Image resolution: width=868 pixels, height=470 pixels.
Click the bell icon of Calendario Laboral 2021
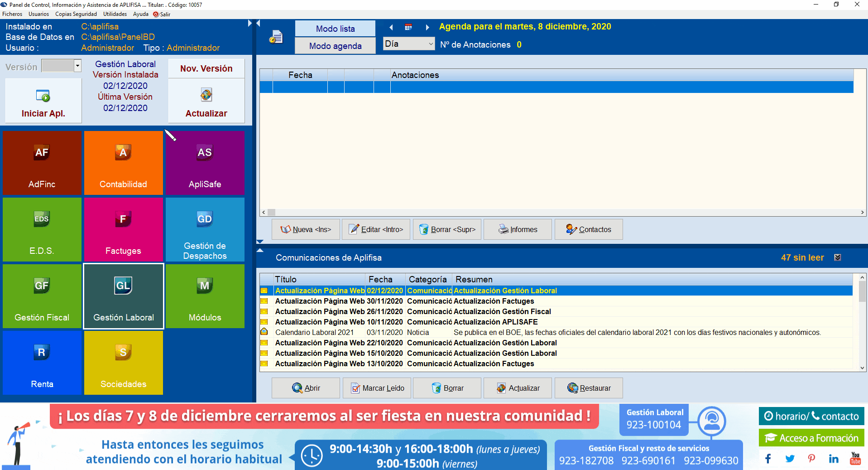point(264,332)
